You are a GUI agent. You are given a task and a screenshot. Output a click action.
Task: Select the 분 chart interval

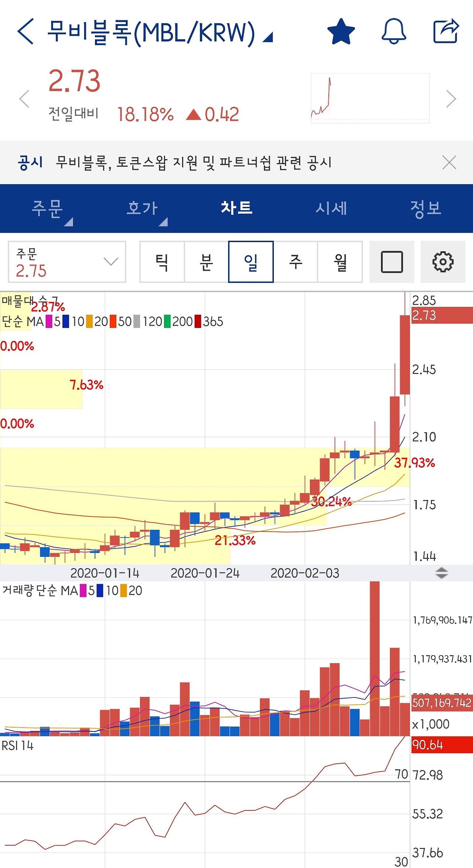click(x=206, y=262)
